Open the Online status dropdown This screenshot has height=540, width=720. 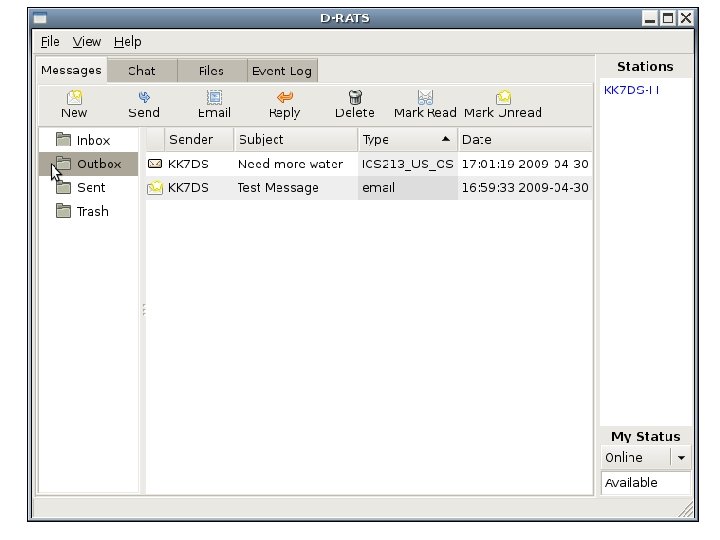point(645,457)
